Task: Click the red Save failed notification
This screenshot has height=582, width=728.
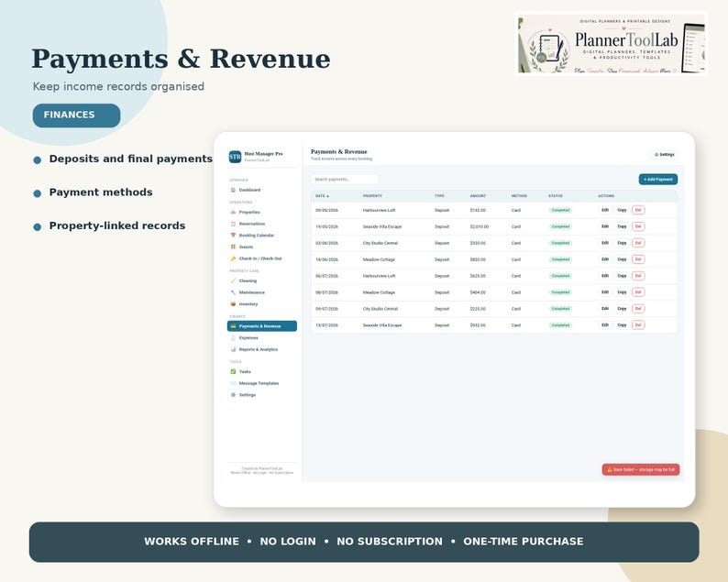Action: (x=641, y=469)
